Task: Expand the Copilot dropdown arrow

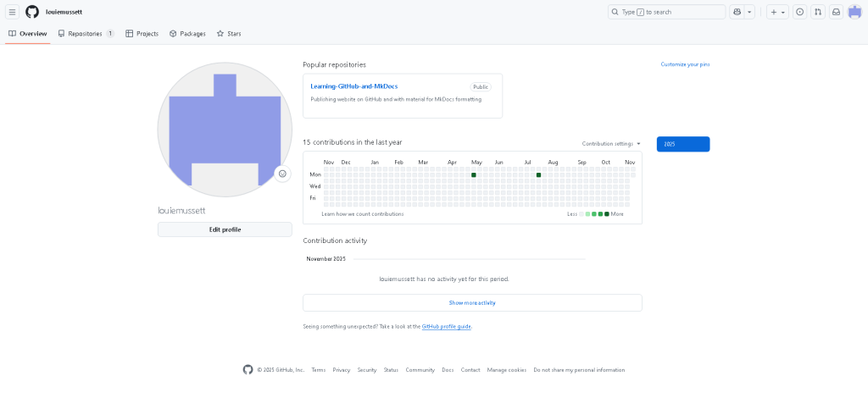Action: click(749, 12)
